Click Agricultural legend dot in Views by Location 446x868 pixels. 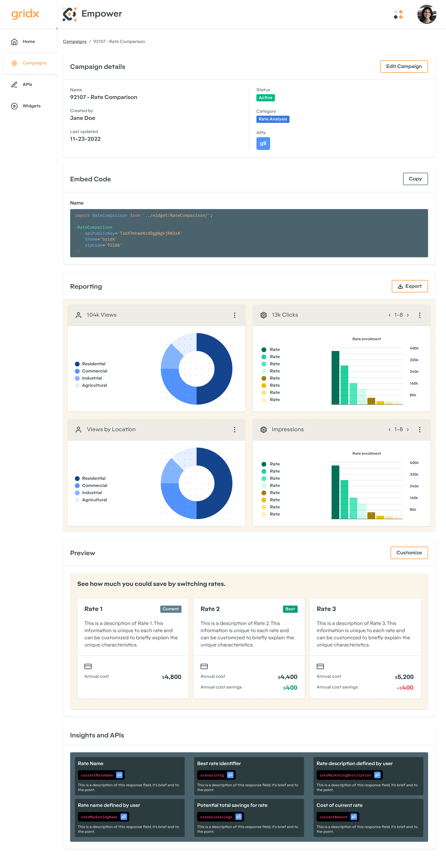click(x=77, y=500)
